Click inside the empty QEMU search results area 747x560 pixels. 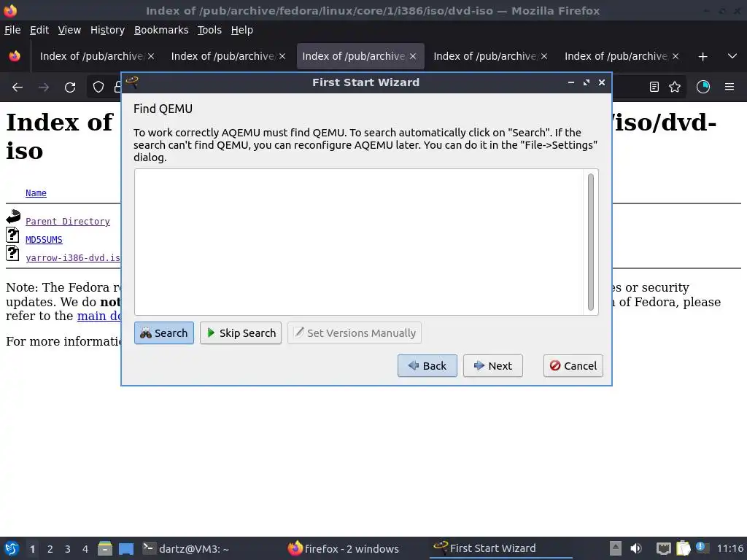point(359,242)
